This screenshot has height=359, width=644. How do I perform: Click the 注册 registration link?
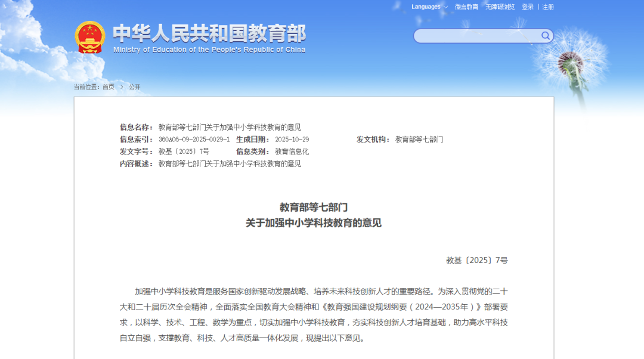tap(547, 7)
